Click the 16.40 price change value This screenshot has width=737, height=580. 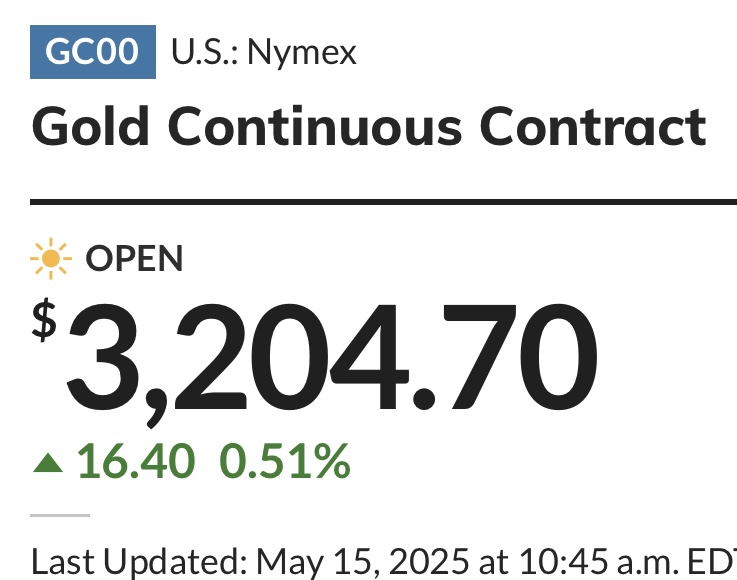click(136, 462)
